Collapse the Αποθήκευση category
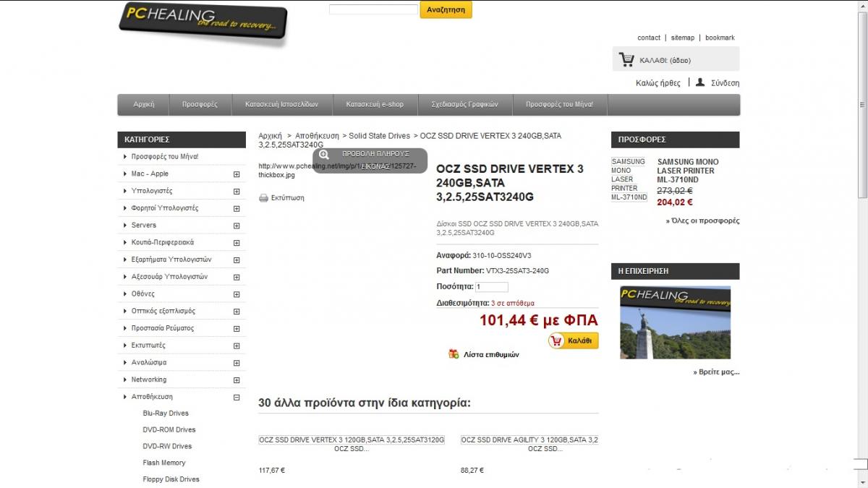The height and width of the screenshot is (488, 868). pyautogui.click(x=237, y=398)
